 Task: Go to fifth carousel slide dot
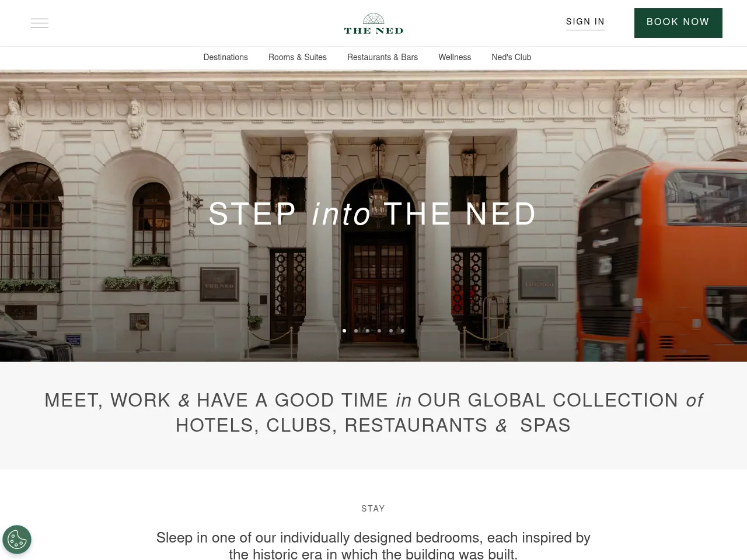(391, 331)
